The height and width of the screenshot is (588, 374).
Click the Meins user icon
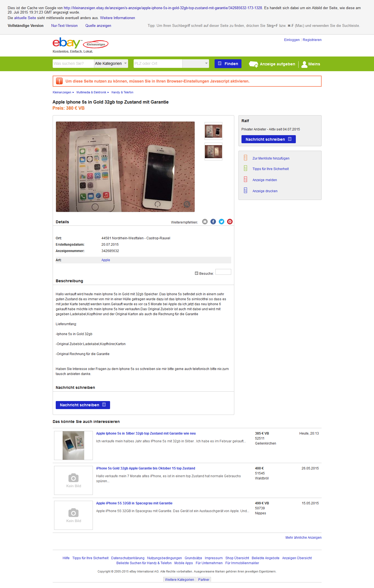pyautogui.click(x=304, y=64)
